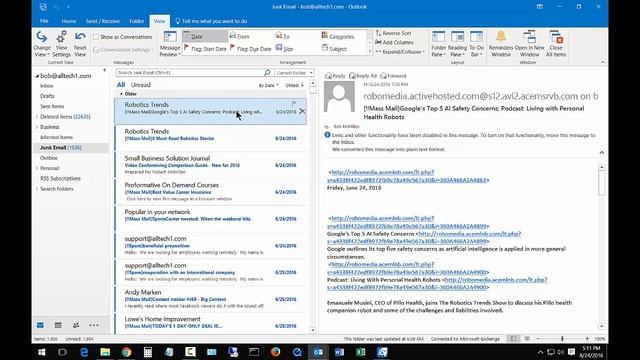Click Close All Items
640x360 pixels.
556,44
